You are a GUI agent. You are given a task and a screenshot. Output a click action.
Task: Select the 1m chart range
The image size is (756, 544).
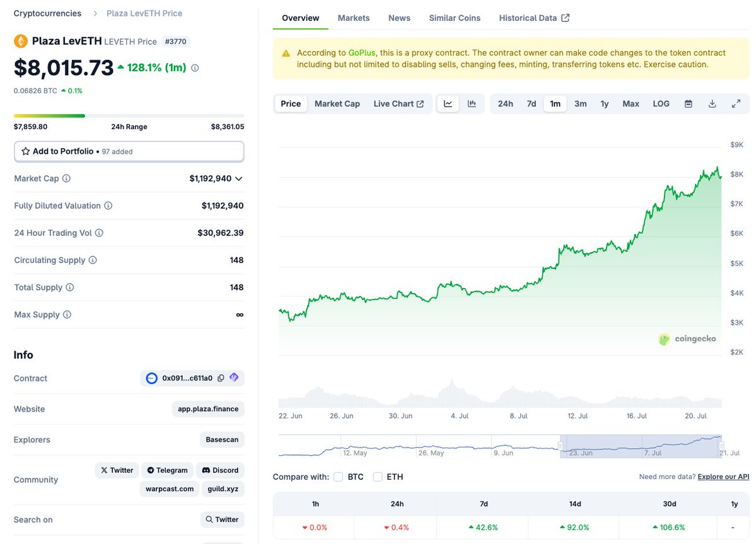[555, 103]
